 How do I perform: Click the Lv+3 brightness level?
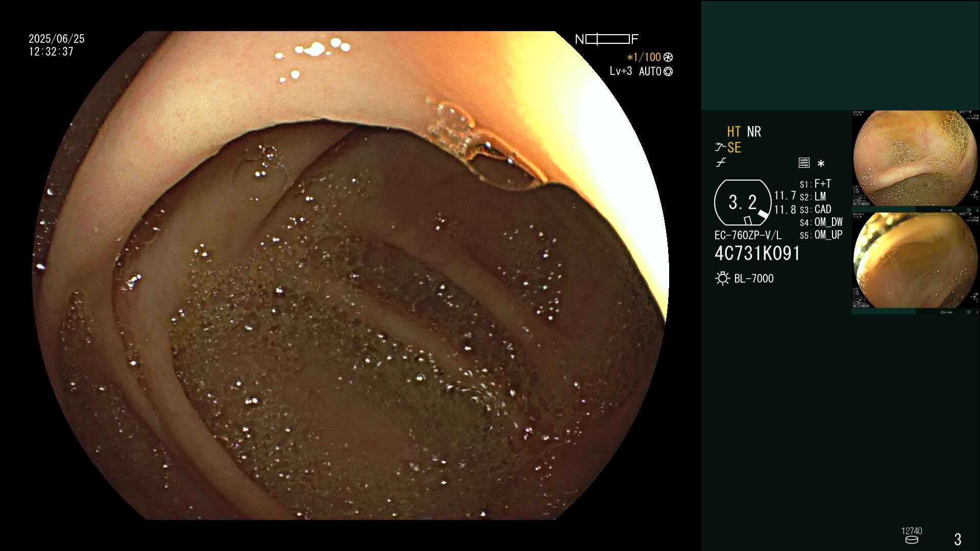[621, 71]
